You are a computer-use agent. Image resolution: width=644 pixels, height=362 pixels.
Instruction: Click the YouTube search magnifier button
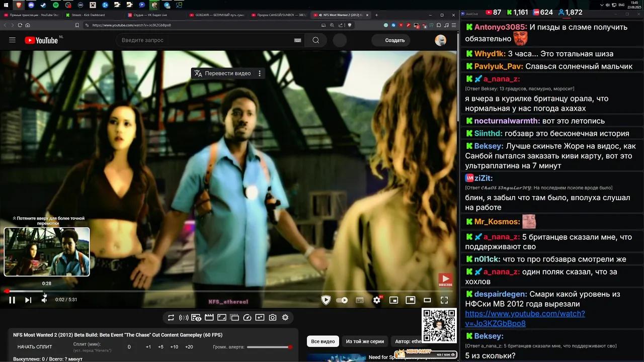[316, 40]
